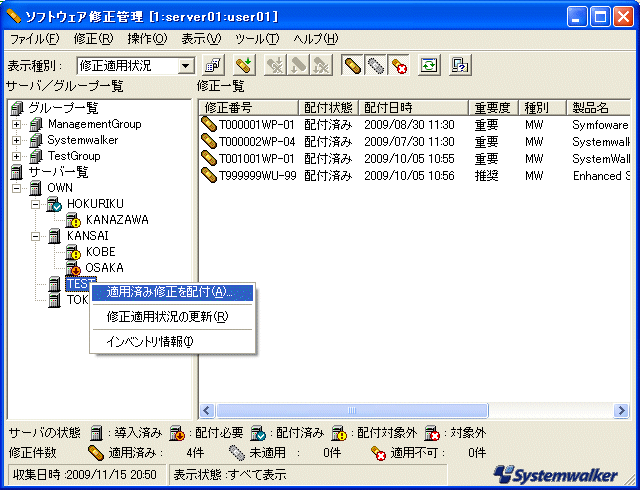Choose 適用済み修正を配付(A)... from context menu
The image size is (640, 490).
click(x=172, y=292)
